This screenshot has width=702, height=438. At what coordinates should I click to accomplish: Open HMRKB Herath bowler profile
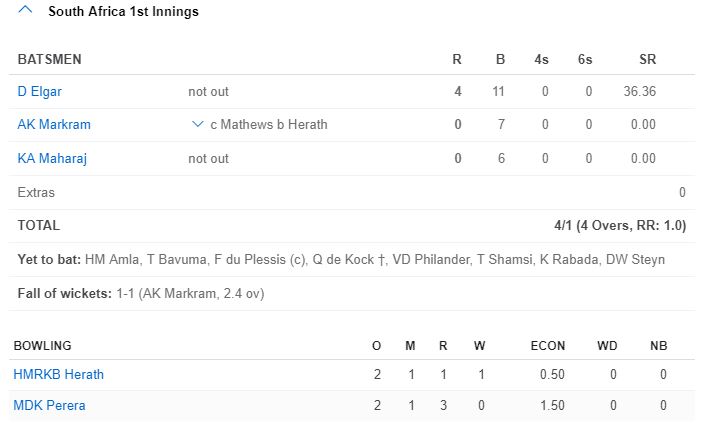58,375
